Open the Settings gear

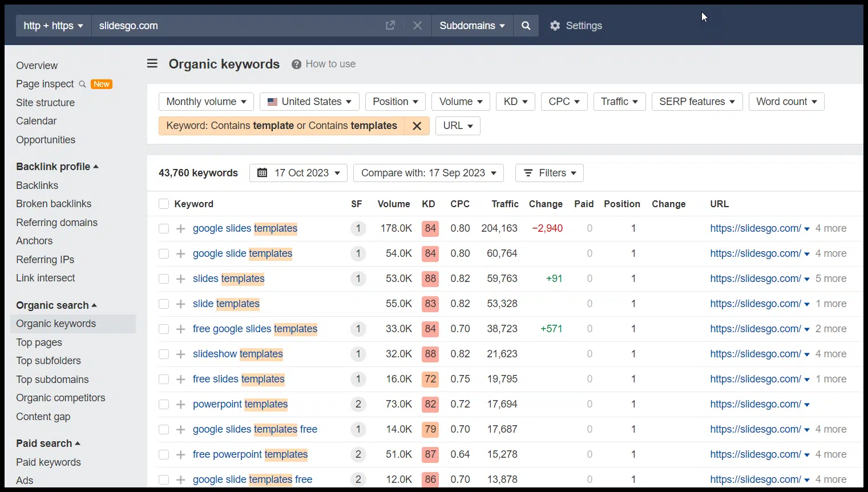(x=576, y=26)
